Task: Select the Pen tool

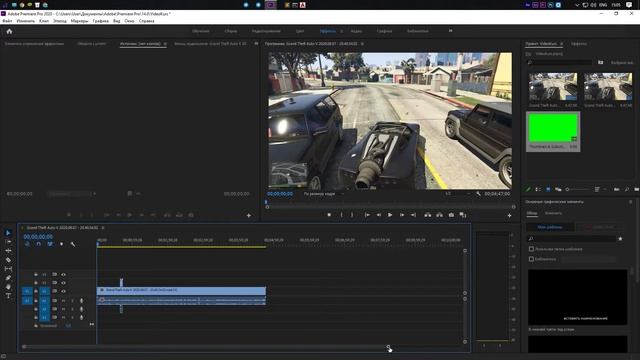Action: [x=8, y=278]
